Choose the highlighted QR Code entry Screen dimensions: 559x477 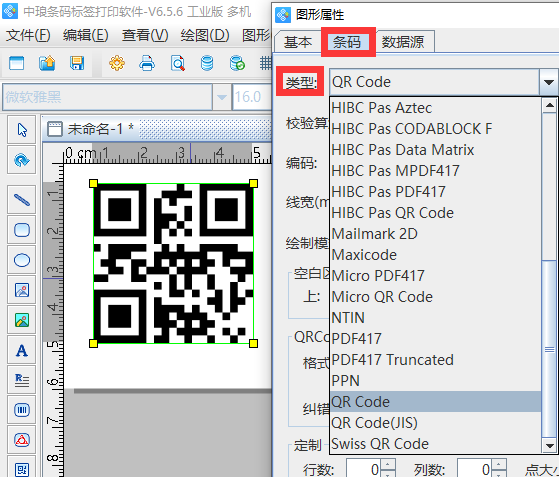(435, 402)
